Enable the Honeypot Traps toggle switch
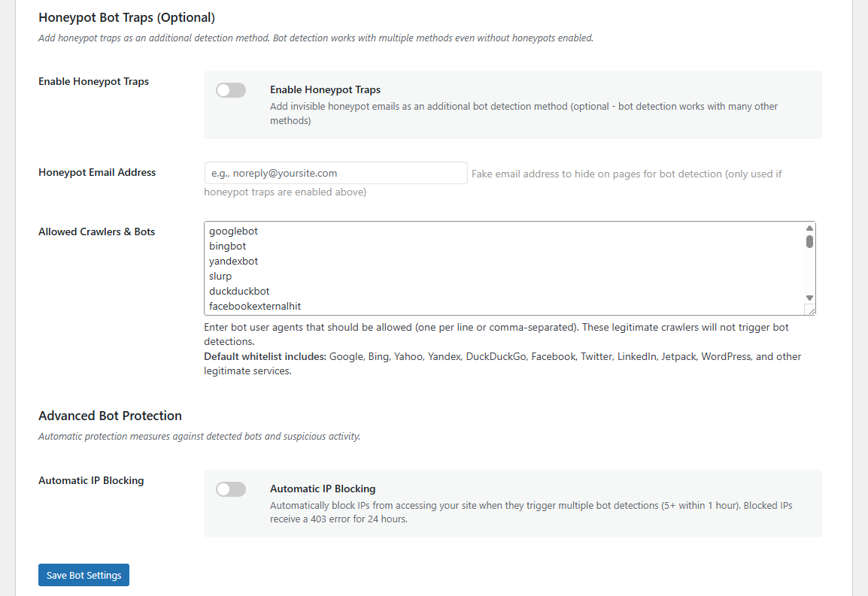Image resolution: width=868 pixels, height=596 pixels. (231, 90)
